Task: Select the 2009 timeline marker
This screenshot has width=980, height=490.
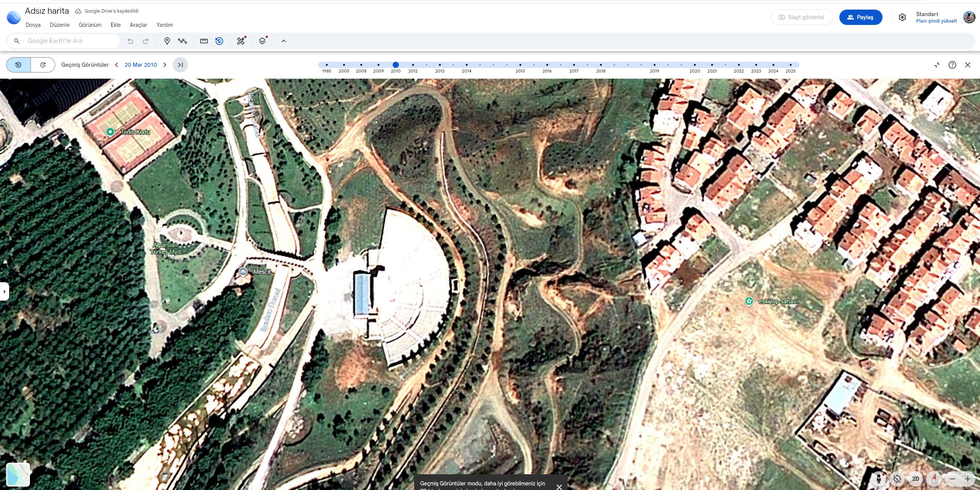Action: 378,65
